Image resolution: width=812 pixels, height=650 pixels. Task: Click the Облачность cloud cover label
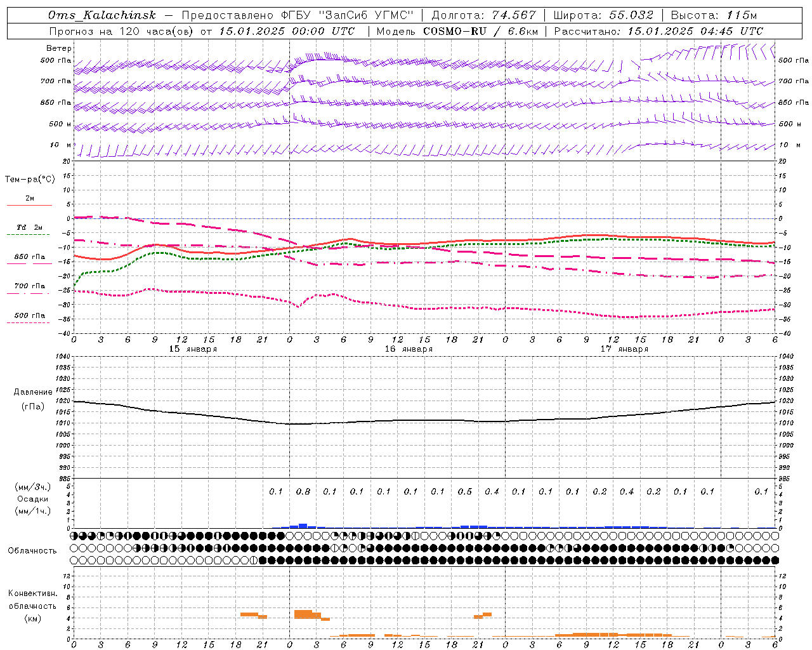point(32,551)
